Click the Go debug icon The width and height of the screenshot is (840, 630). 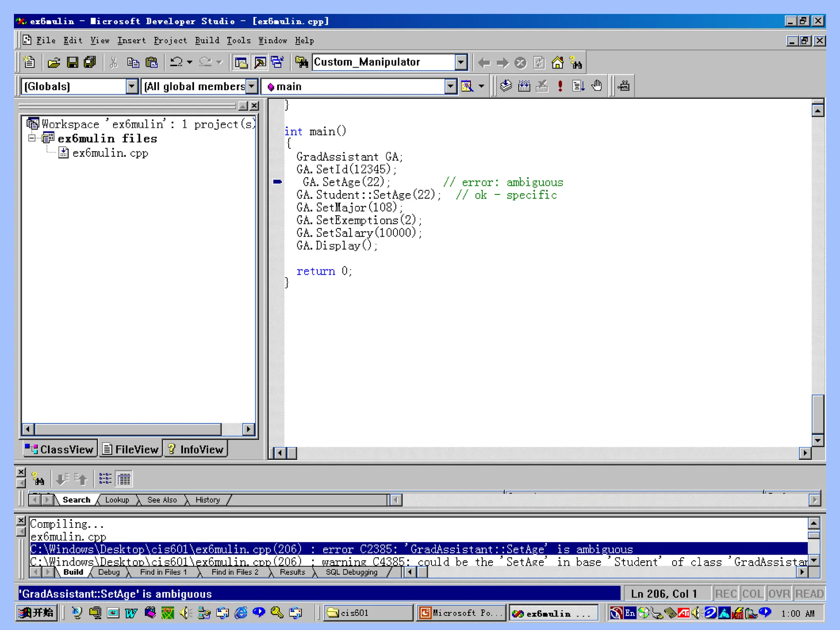(578, 86)
